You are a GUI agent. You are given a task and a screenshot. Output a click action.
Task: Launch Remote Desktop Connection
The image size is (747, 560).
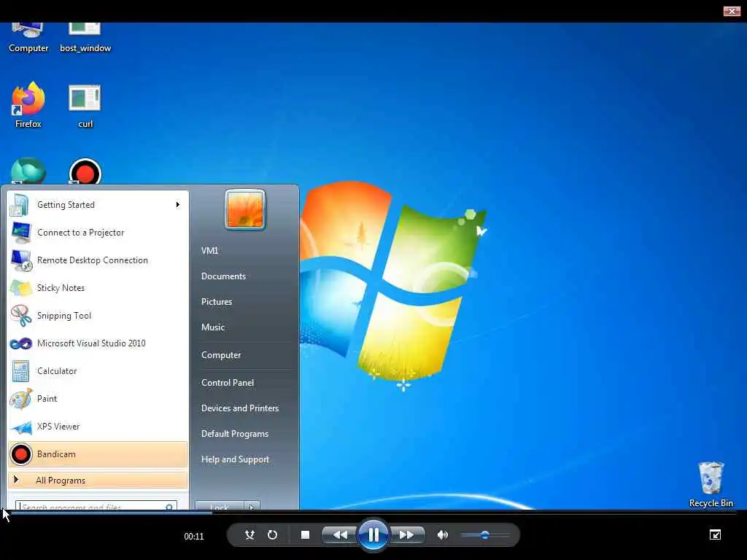[x=98, y=260]
